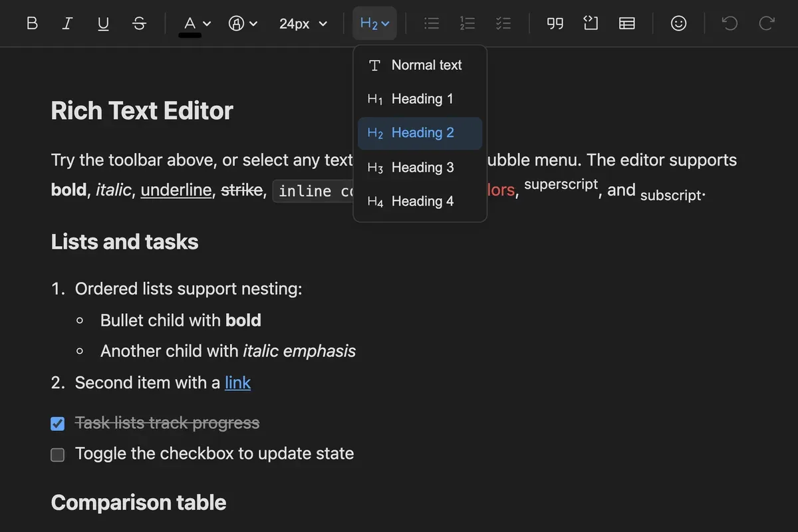Click the 'Second item with a' text
The height and width of the screenshot is (532, 798).
pos(148,383)
